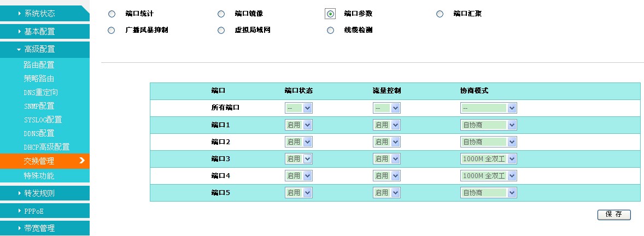Open 端口5 协商模式 dropdown
644x236 pixels.
[488, 193]
